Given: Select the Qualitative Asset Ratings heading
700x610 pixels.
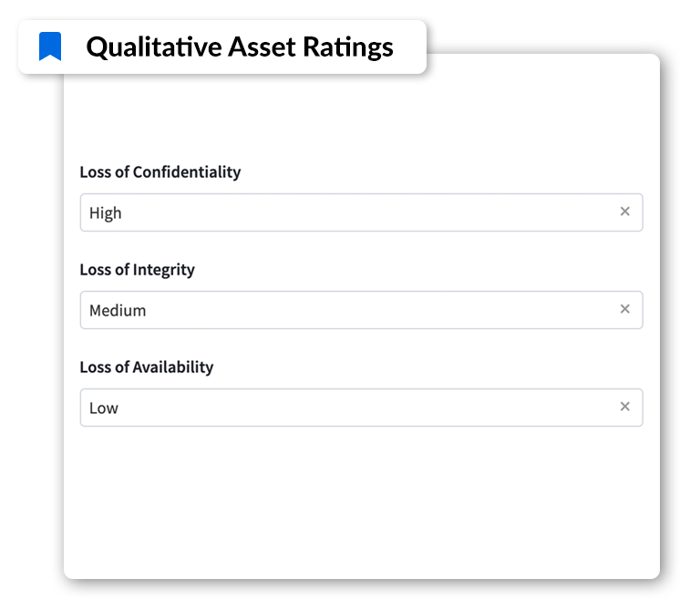Looking at the screenshot, I should point(240,47).
